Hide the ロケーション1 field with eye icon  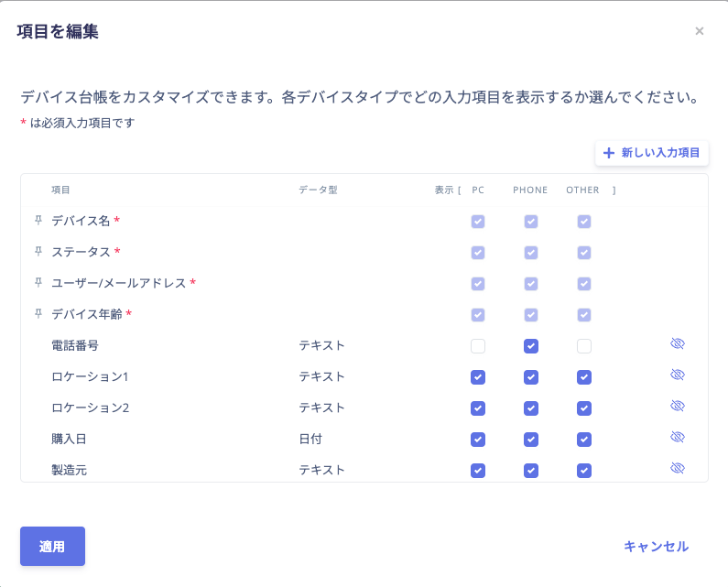tap(678, 375)
